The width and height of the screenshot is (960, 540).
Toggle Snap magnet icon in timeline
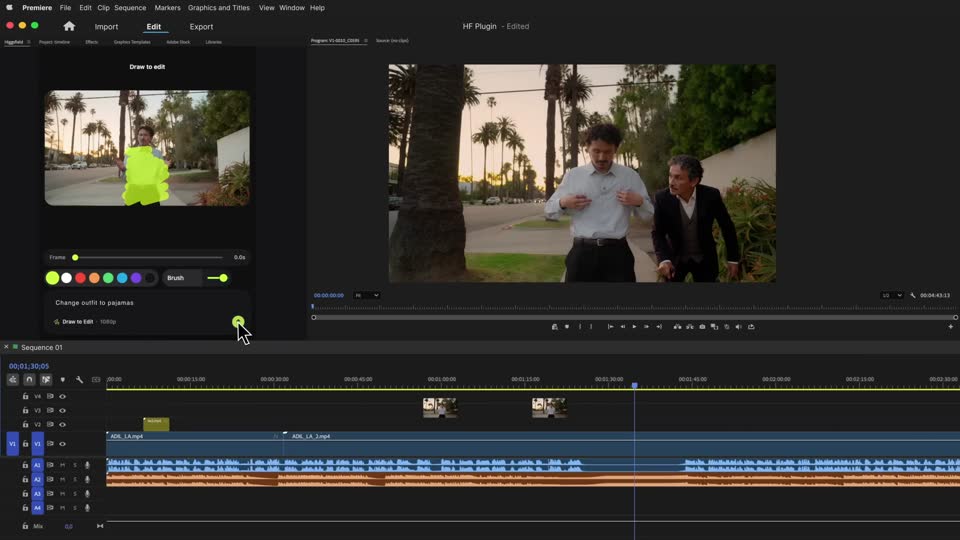click(29, 380)
